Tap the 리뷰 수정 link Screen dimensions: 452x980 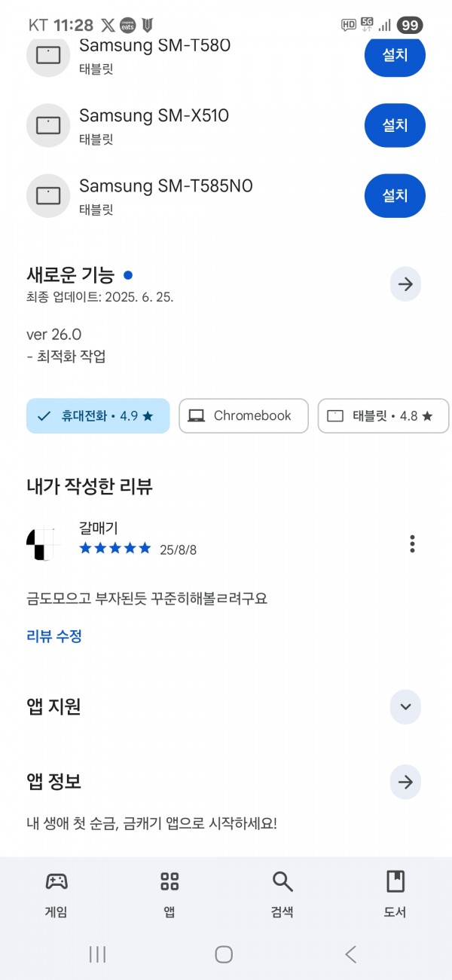coord(54,635)
